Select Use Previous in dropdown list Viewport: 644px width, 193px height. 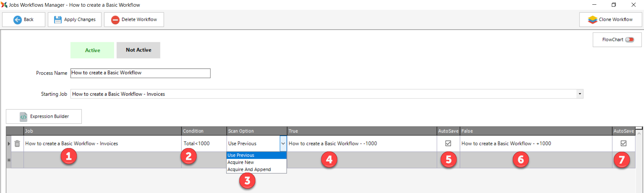241,155
